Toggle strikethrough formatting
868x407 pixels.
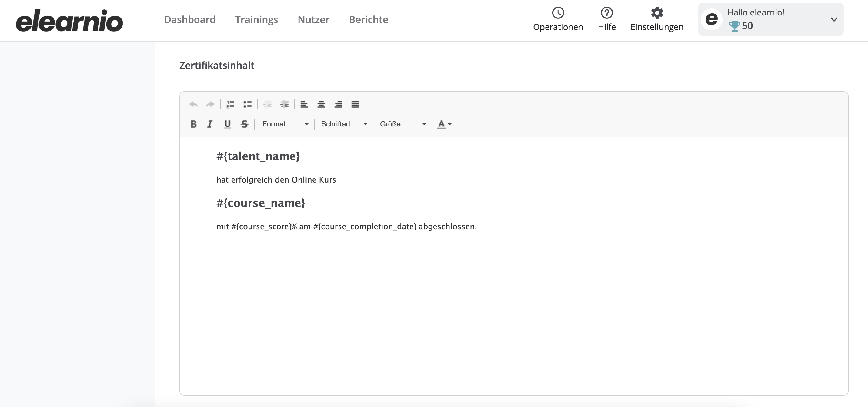click(245, 124)
